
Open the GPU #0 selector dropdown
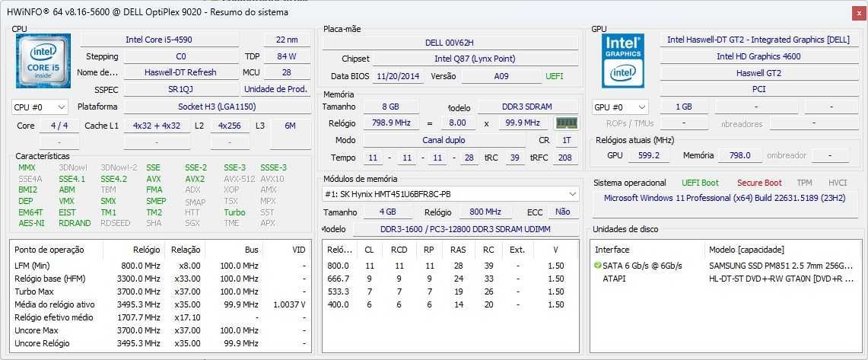pyautogui.click(x=620, y=107)
